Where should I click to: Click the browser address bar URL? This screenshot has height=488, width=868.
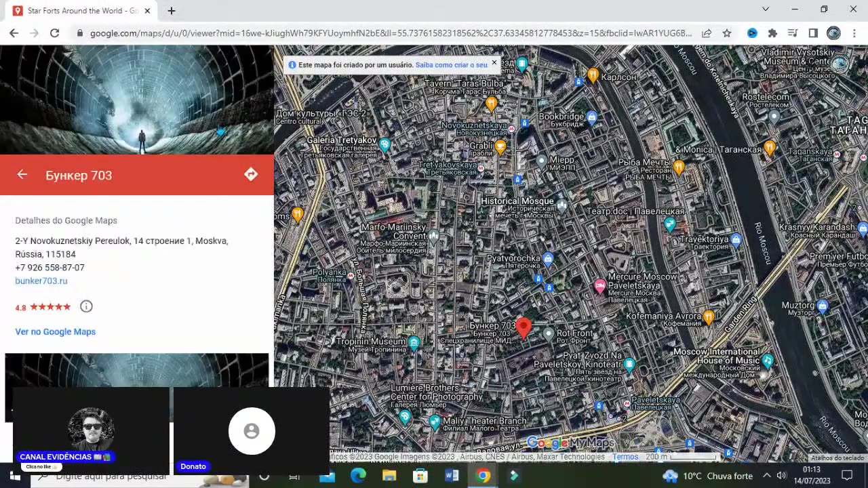pyautogui.click(x=391, y=33)
